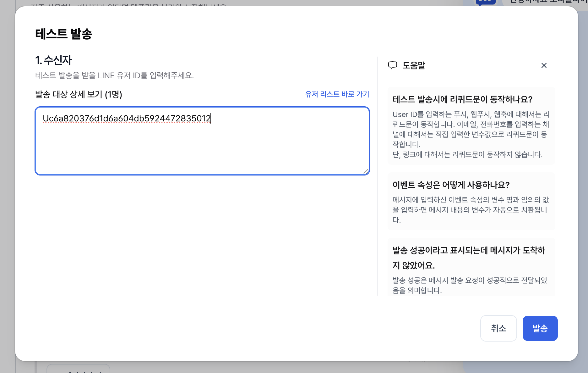
Task: Click the textarea resize grip
Action: coord(366,172)
